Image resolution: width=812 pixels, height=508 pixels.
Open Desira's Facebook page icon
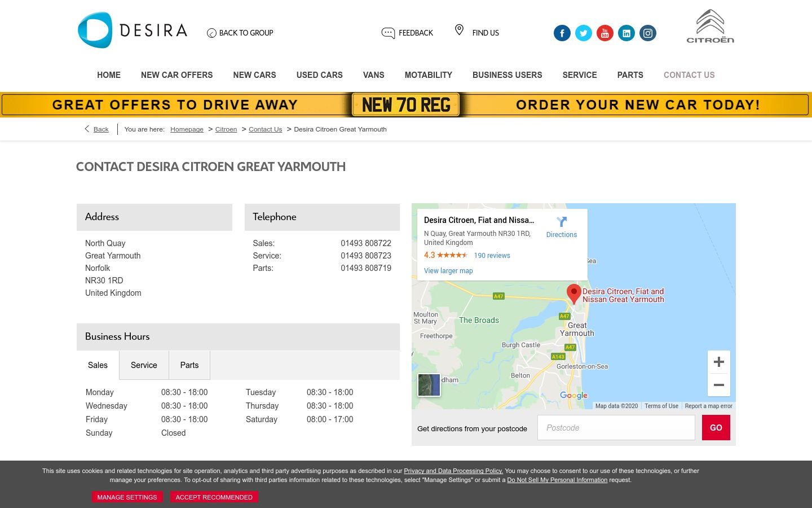562,33
